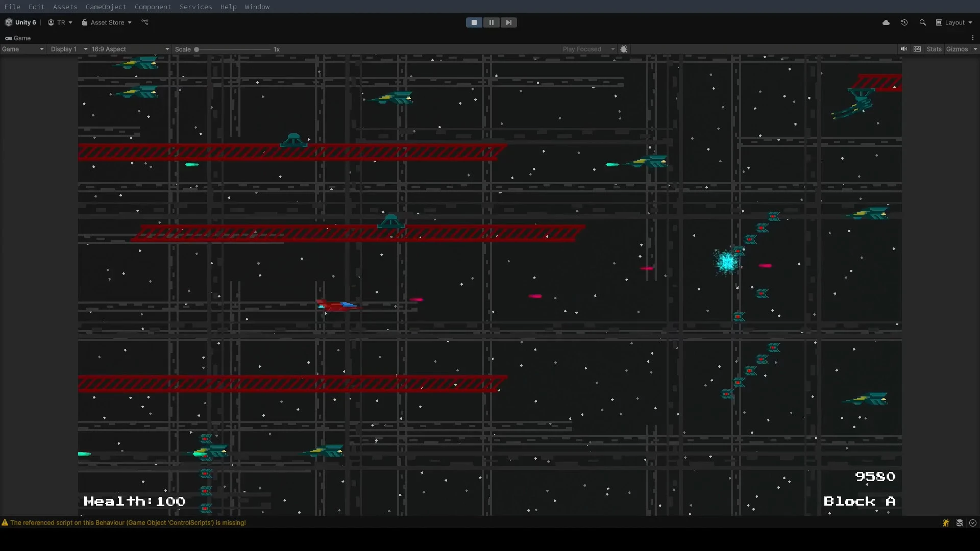Select the debugger bug icon in Game view
The image size is (980, 551).
(x=624, y=48)
